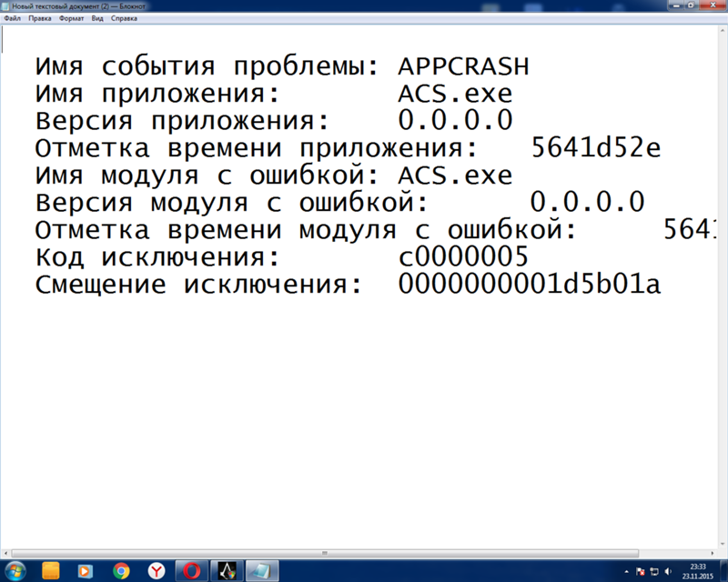This screenshot has height=582, width=728.
Task: Open the Справка menu
Action: [124, 18]
